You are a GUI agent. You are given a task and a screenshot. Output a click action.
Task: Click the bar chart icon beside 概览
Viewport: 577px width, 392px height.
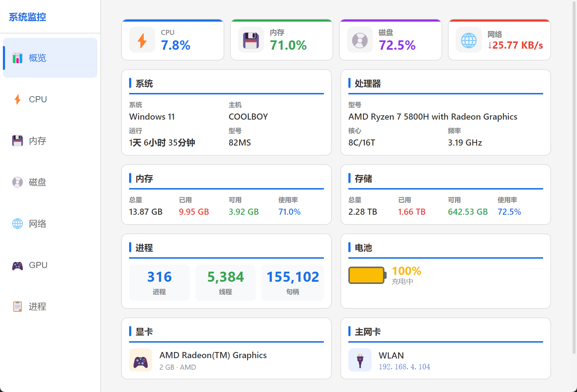click(x=17, y=58)
